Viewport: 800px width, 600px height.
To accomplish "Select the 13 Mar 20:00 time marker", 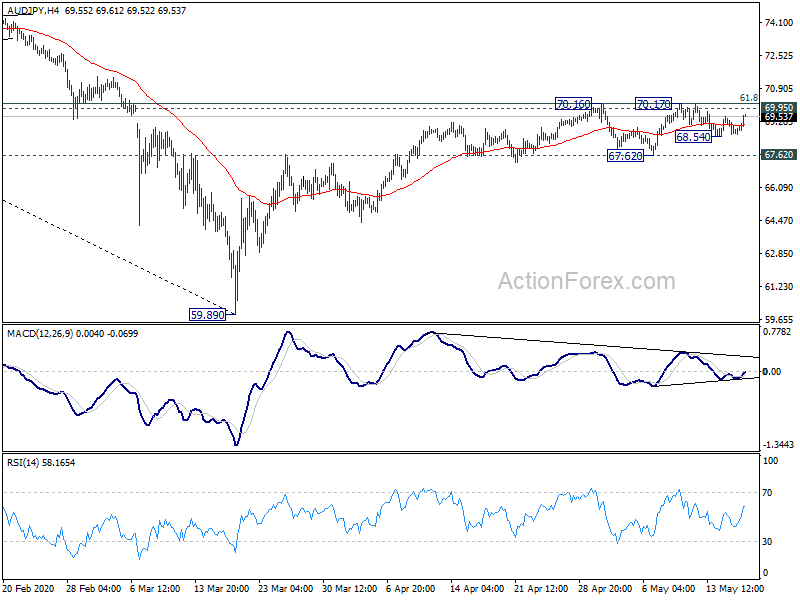I will (221, 589).
